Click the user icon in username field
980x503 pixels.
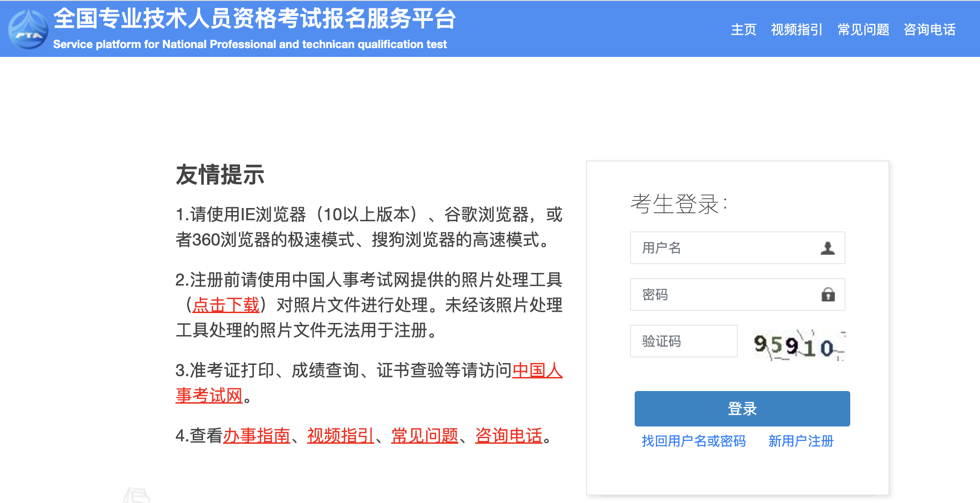click(827, 248)
